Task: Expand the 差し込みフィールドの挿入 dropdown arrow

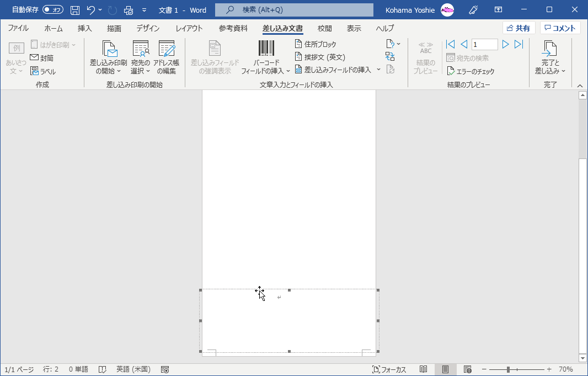Action: click(x=378, y=70)
